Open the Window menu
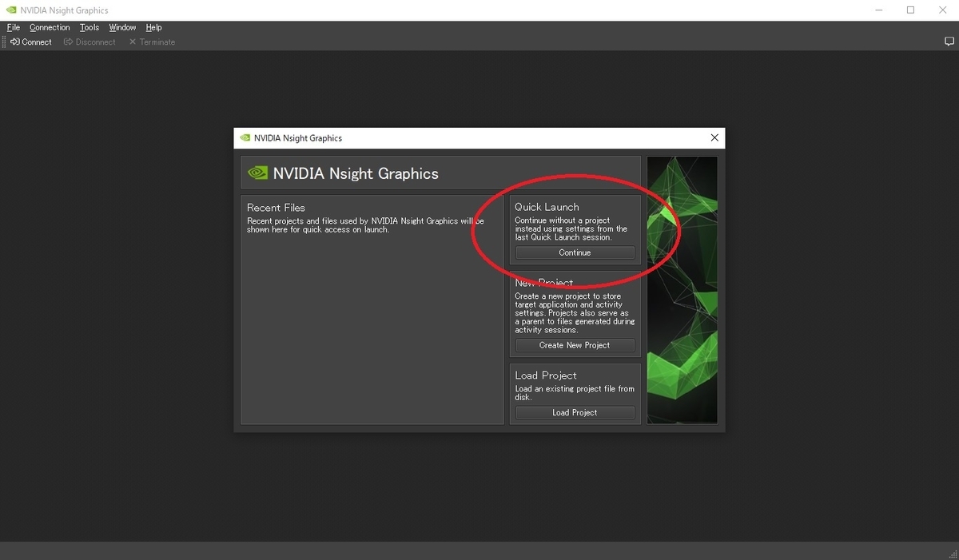Viewport: 959px width, 560px height. pos(122,27)
